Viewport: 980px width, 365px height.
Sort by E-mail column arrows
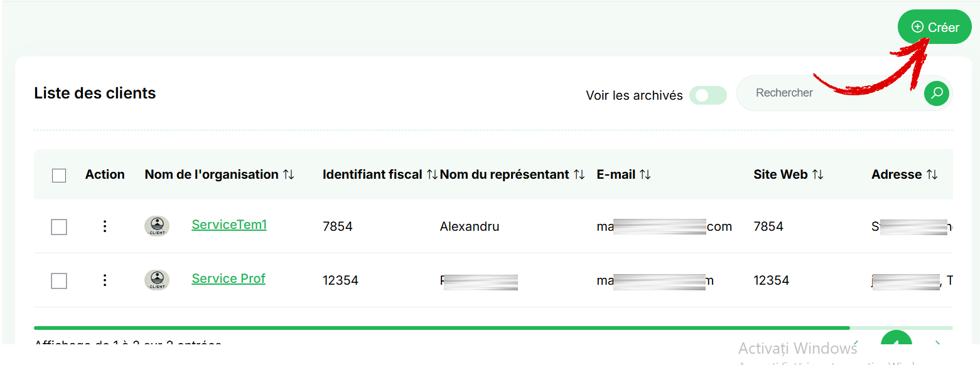(x=645, y=174)
